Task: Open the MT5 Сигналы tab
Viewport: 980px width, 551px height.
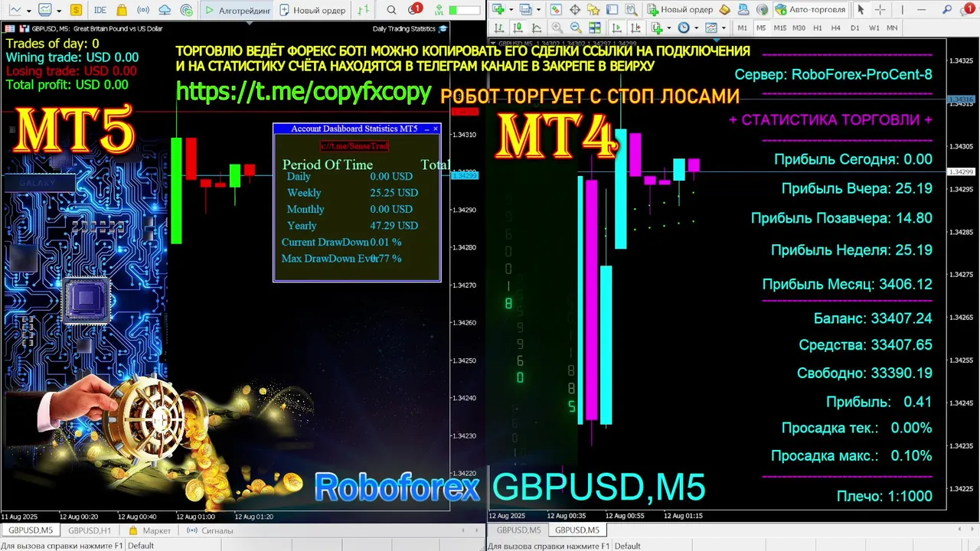Action: (210, 530)
